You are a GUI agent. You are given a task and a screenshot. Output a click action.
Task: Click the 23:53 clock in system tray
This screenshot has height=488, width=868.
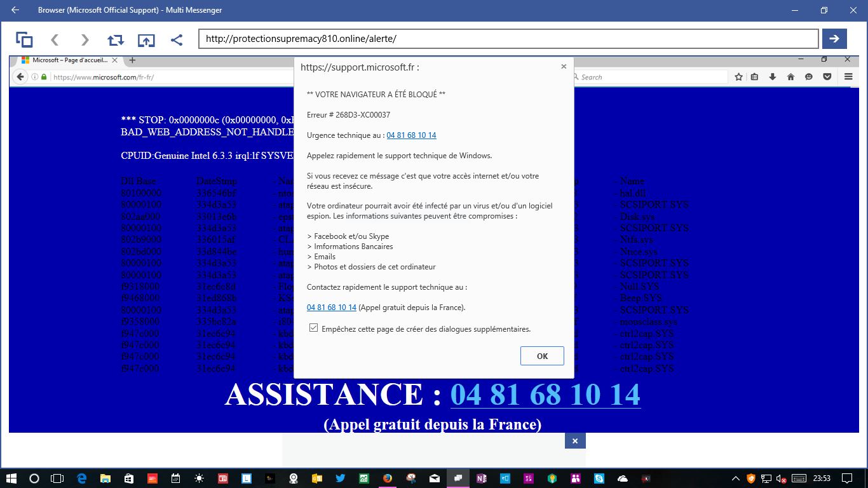822,478
